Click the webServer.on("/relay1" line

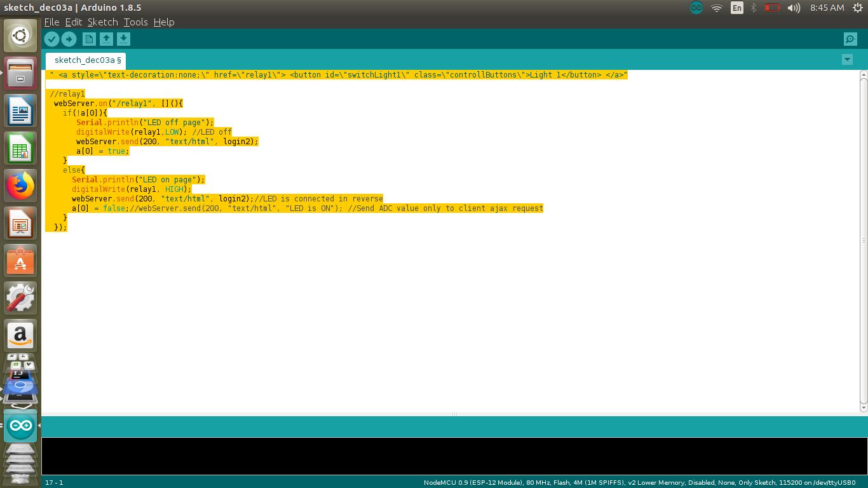(x=118, y=103)
